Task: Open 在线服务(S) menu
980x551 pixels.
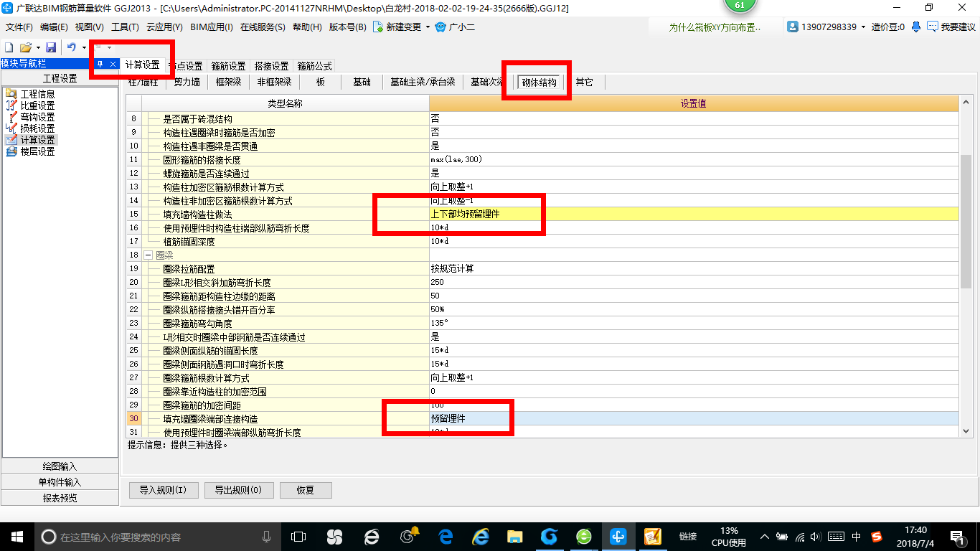Action: pos(263,27)
